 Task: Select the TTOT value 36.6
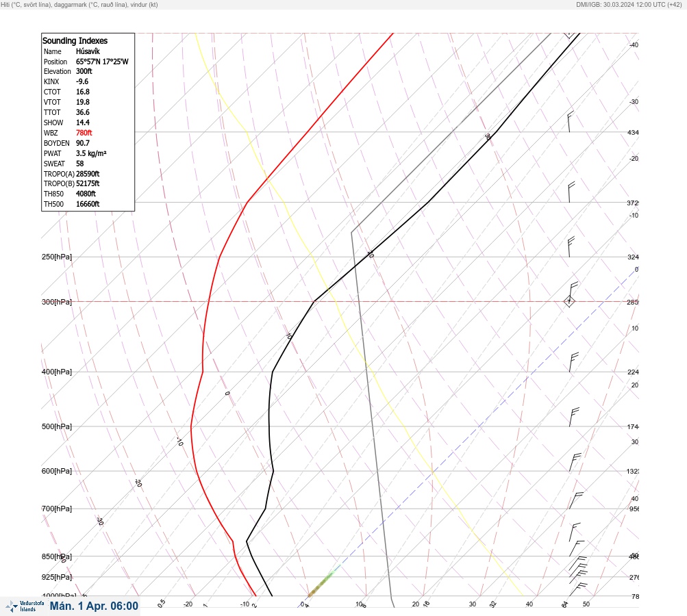click(x=82, y=112)
